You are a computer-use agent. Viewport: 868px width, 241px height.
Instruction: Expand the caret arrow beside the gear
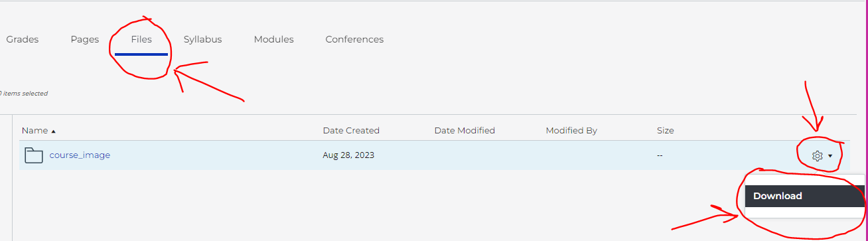[x=830, y=156]
